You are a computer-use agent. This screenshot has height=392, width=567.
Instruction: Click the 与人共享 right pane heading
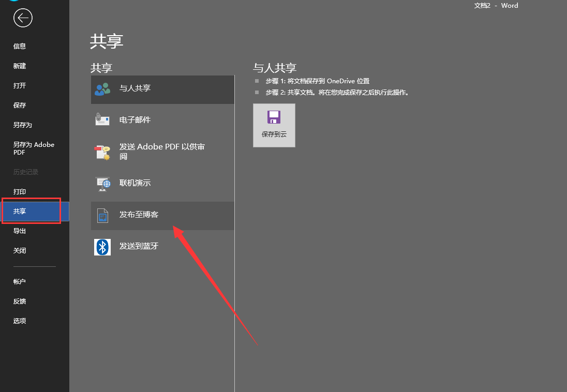[x=275, y=68]
